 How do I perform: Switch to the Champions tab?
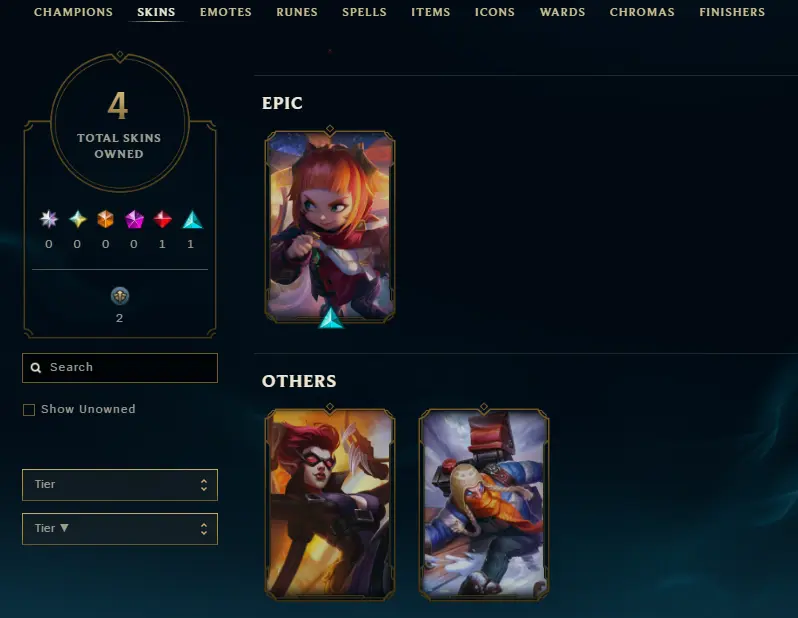[x=73, y=12]
